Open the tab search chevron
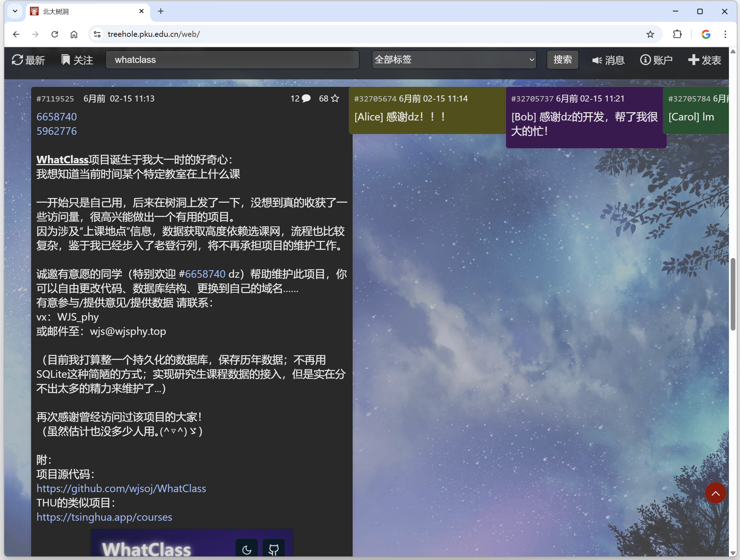 15,11
